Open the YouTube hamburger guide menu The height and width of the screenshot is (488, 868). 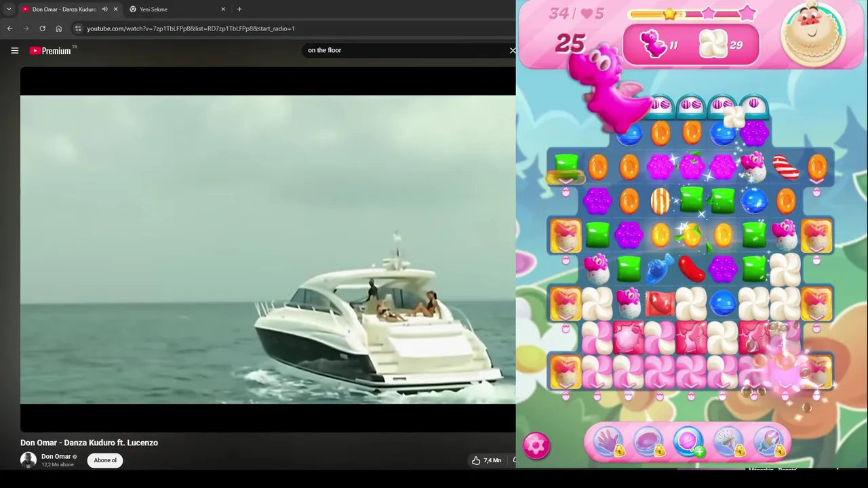[x=14, y=50]
